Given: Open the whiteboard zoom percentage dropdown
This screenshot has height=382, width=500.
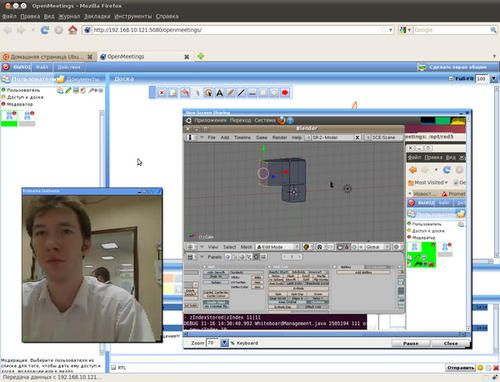Looking at the screenshot, I should click(x=494, y=79).
